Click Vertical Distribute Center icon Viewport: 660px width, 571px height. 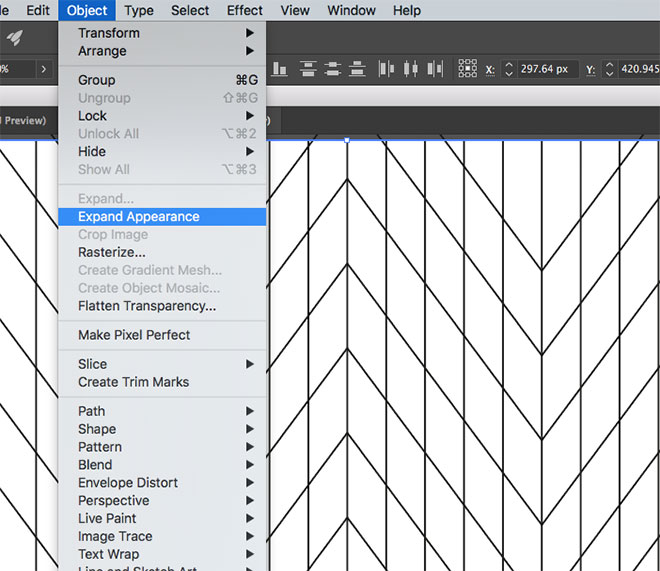coord(331,69)
